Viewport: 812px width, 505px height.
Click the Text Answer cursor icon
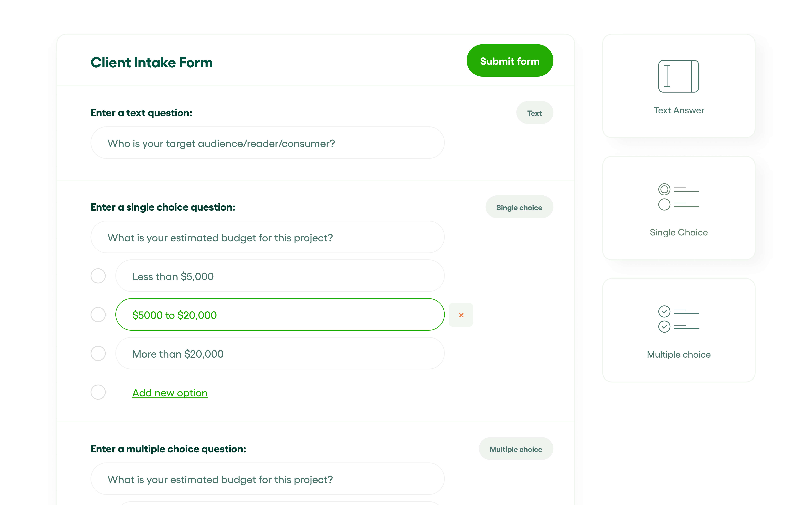[x=679, y=76]
